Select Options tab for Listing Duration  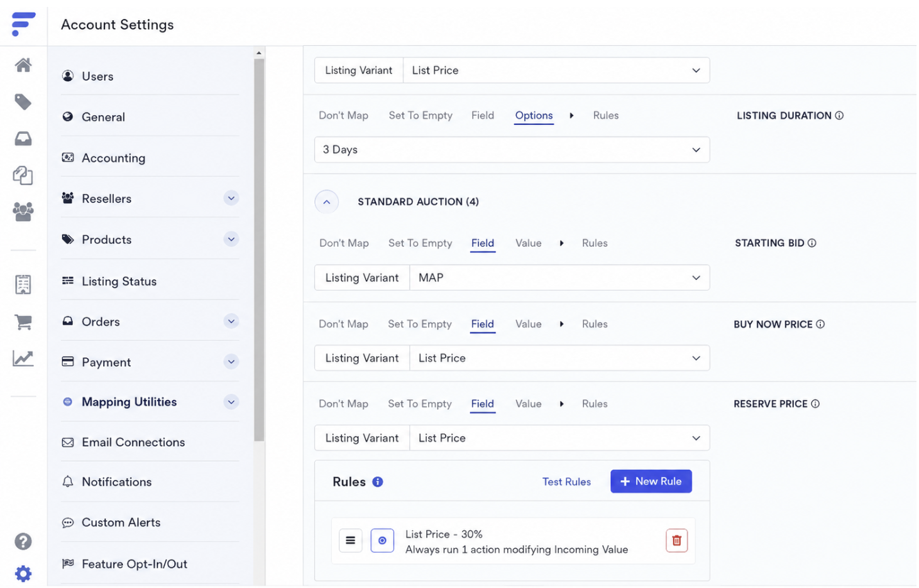534,116
